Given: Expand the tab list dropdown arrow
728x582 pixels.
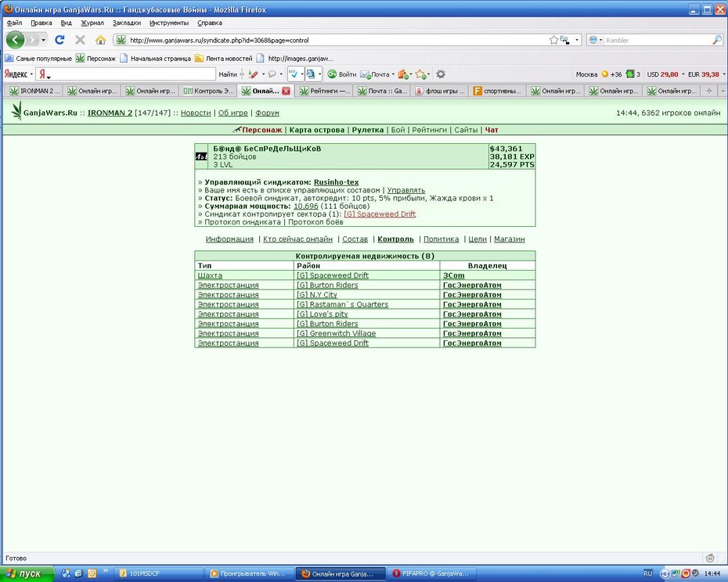Looking at the screenshot, I should (723, 91).
